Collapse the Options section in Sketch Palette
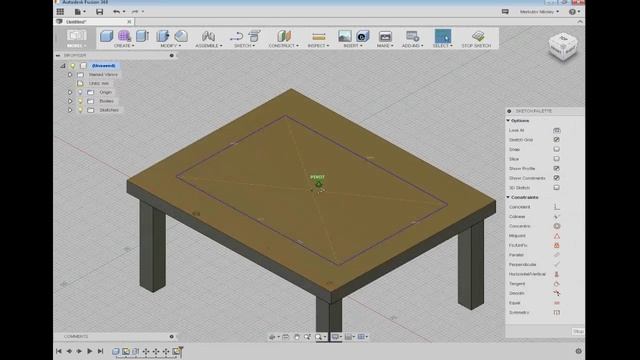640x360 pixels. 509,121
